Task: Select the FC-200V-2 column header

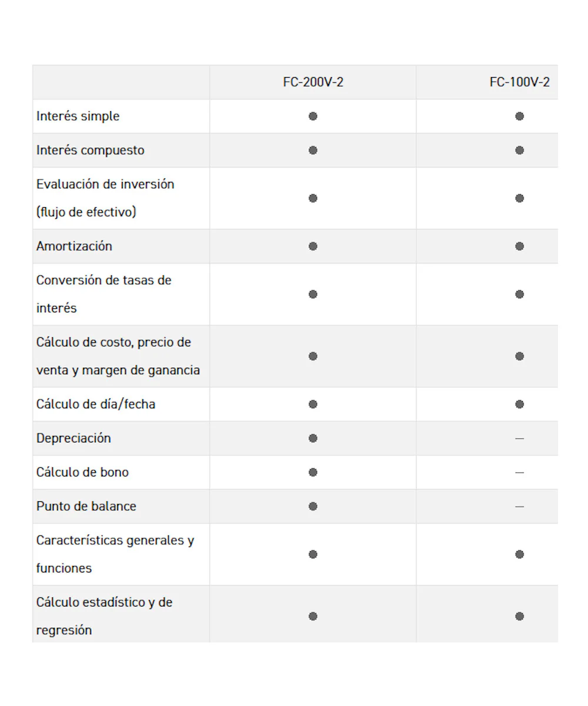Action: tap(313, 82)
